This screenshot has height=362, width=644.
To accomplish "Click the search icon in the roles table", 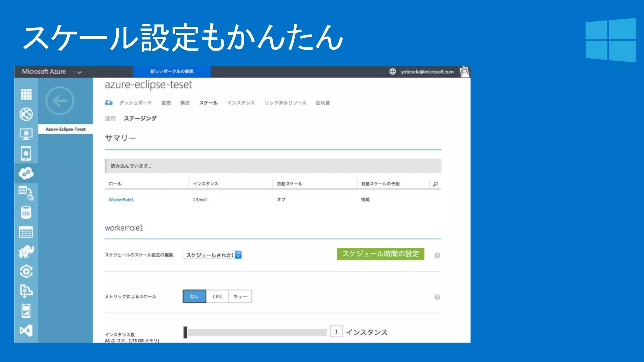I will [x=435, y=184].
